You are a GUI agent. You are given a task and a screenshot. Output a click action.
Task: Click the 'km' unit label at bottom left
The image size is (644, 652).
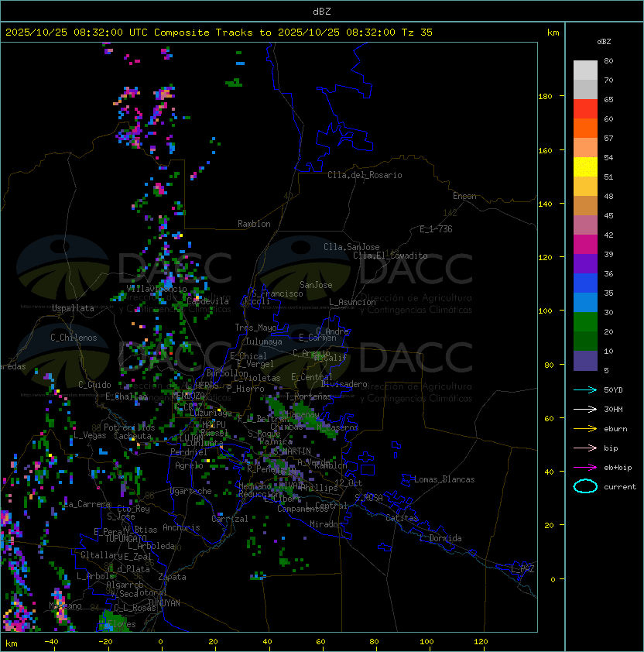click(12, 643)
